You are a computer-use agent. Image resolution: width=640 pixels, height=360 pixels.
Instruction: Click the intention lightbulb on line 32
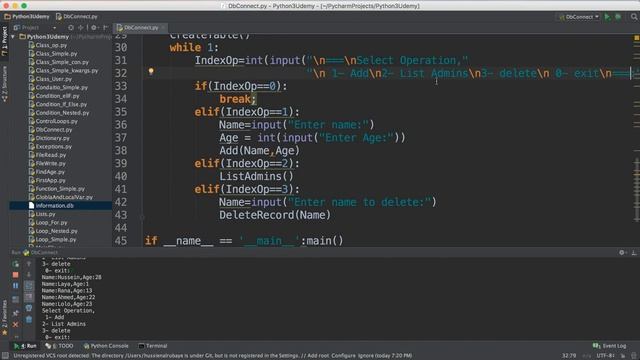(151, 72)
